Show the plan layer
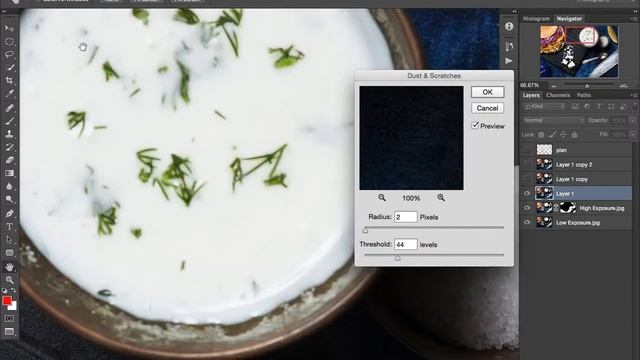640x360 pixels. tap(527, 150)
